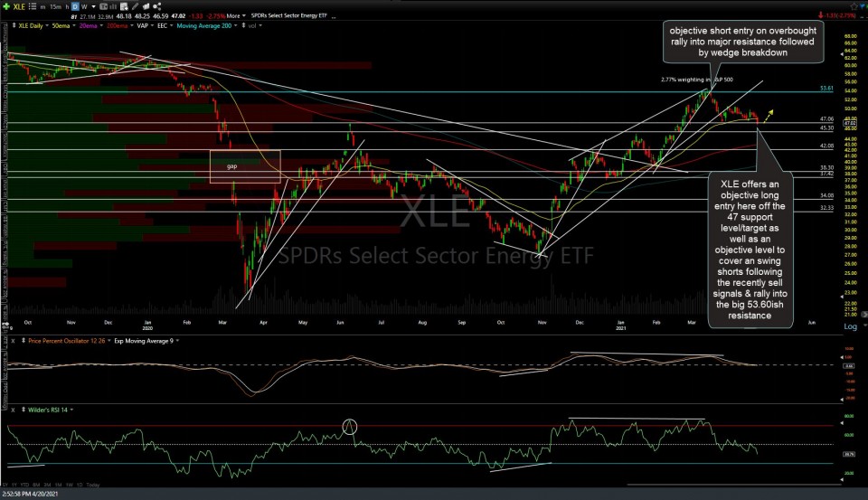Click the -1.33 (-2.75%) change readout

840,15
